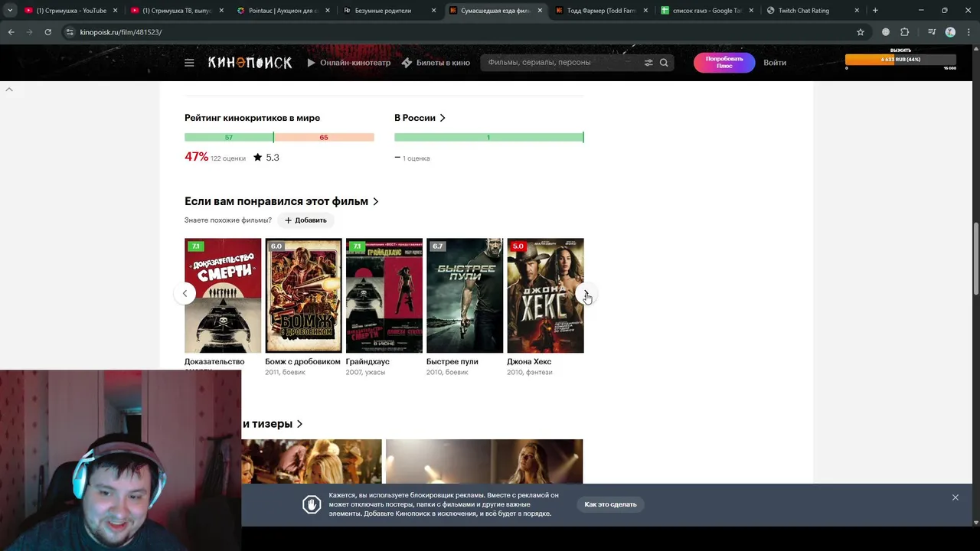Click the orange RUB donation progress bar
The width and height of the screenshot is (980, 551).
pyautogui.click(x=901, y=60)
